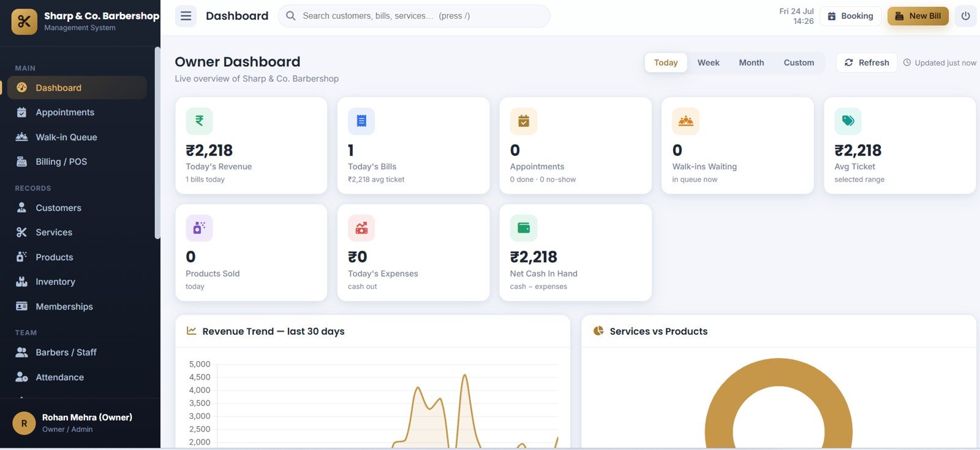Click the chart icon beside Revenue Trend
The image size is (980, 450).
coord(192,331)
